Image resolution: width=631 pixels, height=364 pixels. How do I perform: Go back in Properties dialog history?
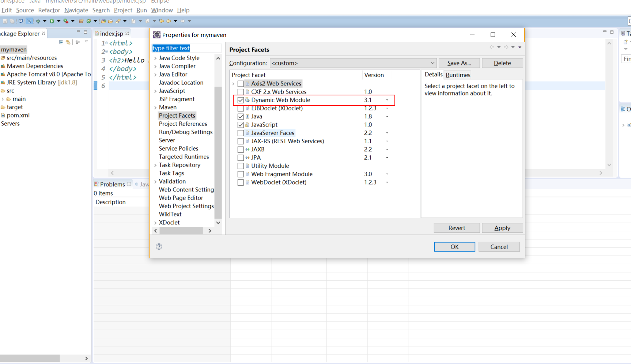[492, 47]
